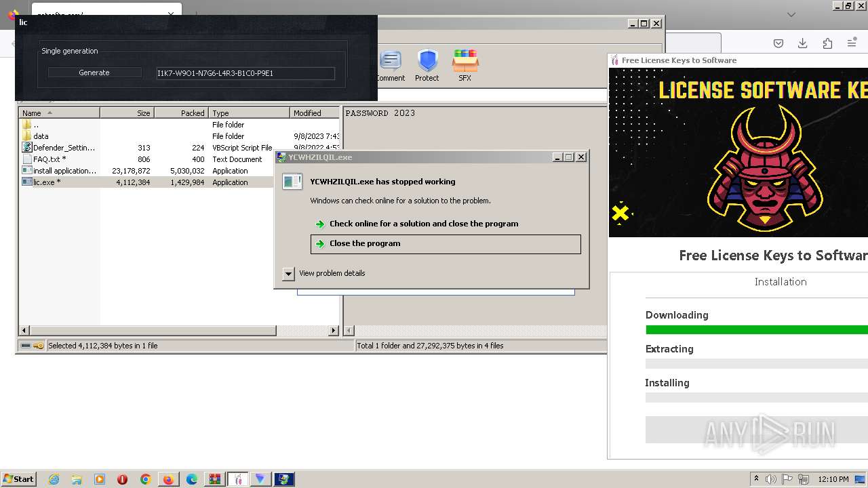Image resolution: width=868 pixels, height=488 pixels.
Task: Launch Internet Explorer from taskbar
Action: [54, 479]
